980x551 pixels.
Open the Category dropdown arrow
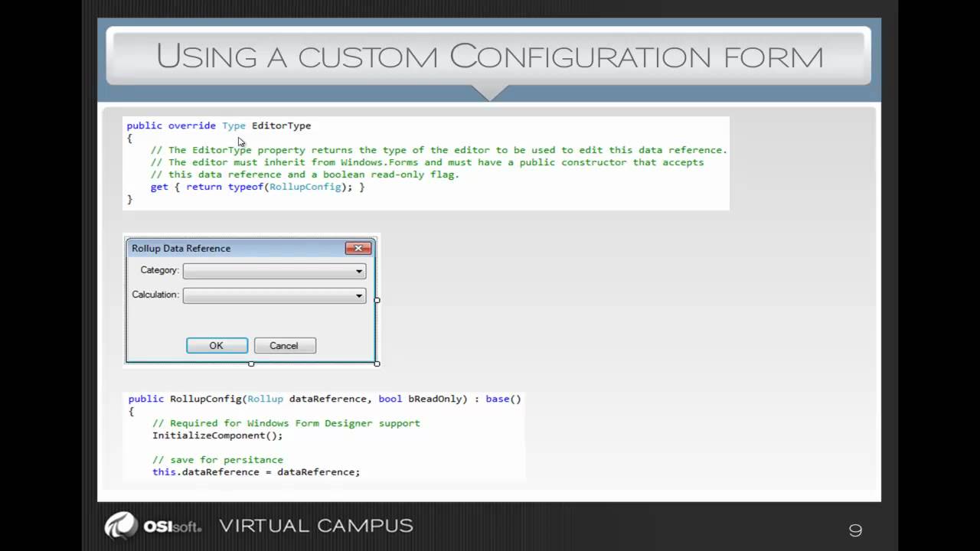coord(359,271)
